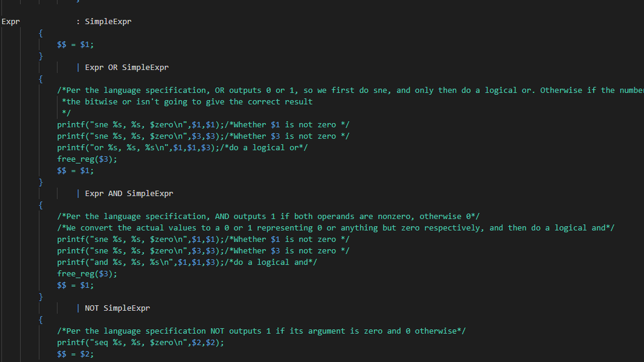The height and width of the screenshot is (362, 644).
Task: Click the printf line emitting 'seq %s, %s, $zero'
Action: click(141, 343)
